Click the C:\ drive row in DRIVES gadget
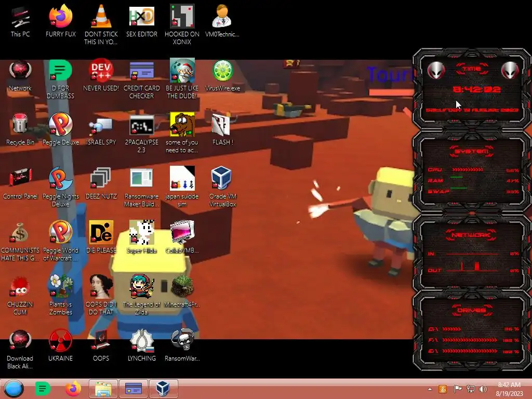The image size is (532, 399). 474,329
